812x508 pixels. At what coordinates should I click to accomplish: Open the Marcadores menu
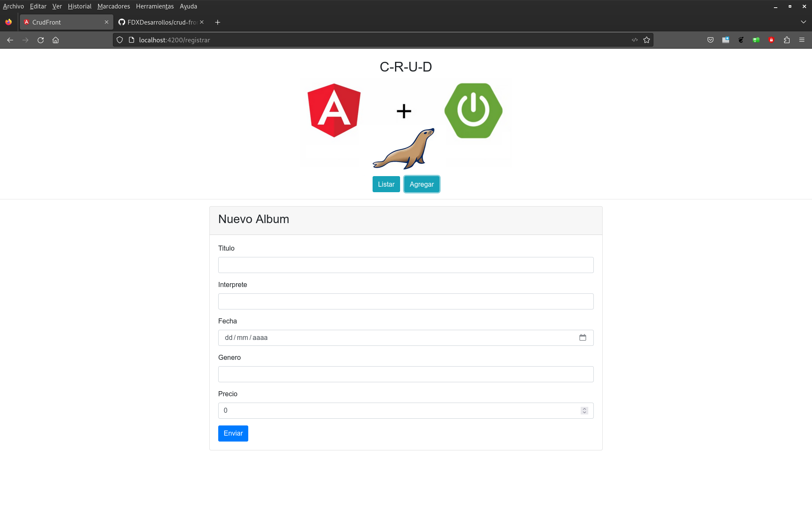click(x=113, y=6)
